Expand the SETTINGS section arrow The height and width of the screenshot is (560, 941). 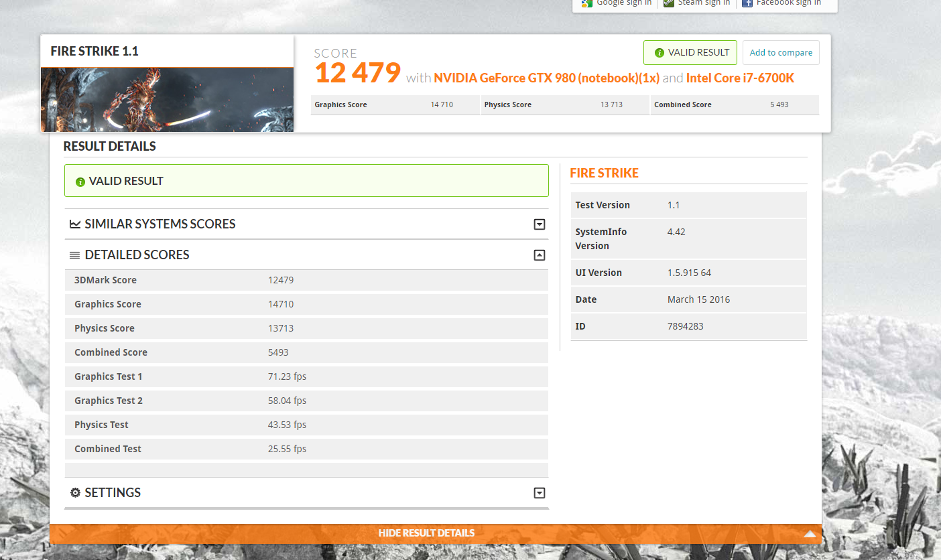540,493
